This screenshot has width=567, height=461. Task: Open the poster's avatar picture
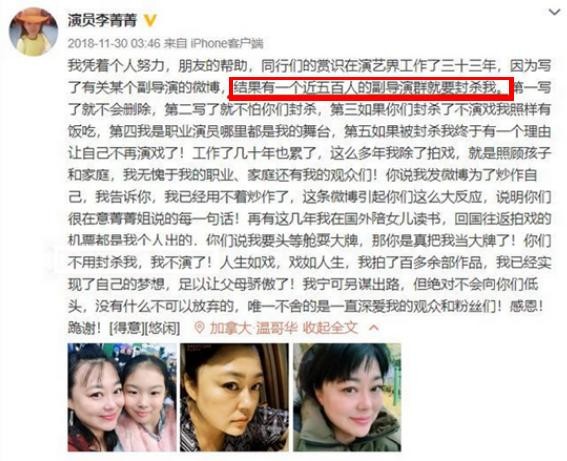(33, 32)
